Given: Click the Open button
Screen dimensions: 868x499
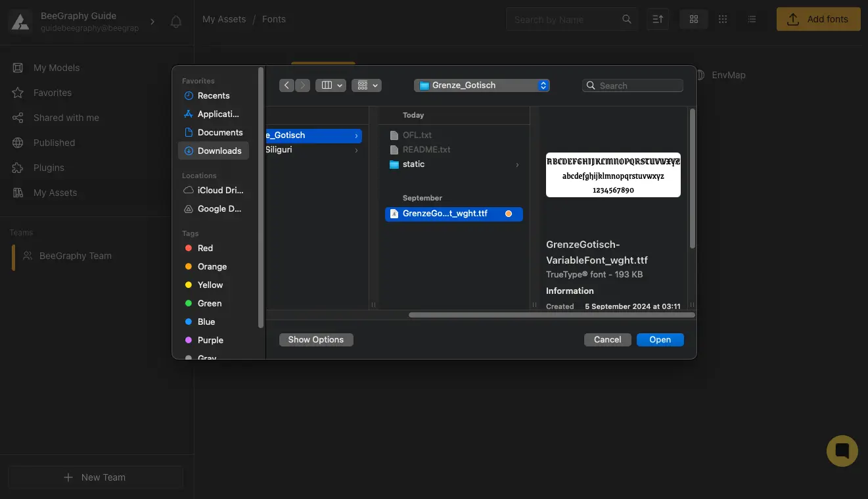Looking at the screenshot, I should (660, 340).
